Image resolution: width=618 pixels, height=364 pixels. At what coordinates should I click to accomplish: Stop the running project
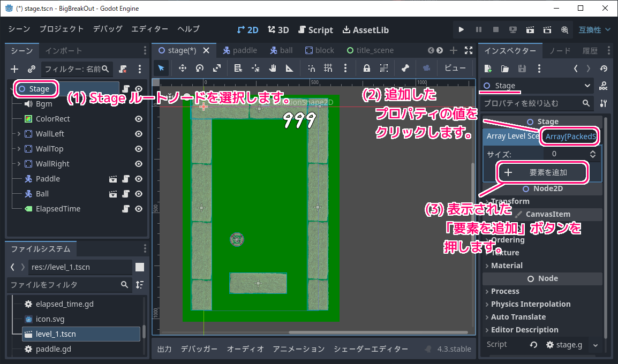click(x=496, y=29)
